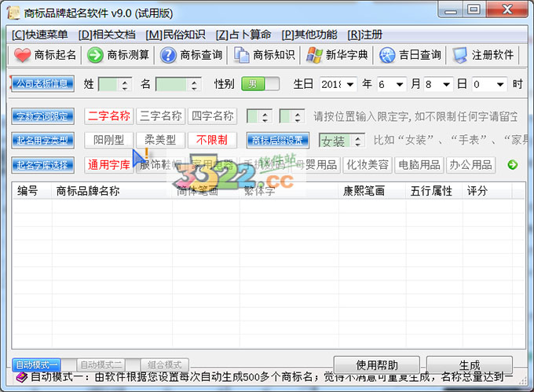The image size is (534, 392).
Task: Click the green arrow after 办公用品
Action: point(512,165)
